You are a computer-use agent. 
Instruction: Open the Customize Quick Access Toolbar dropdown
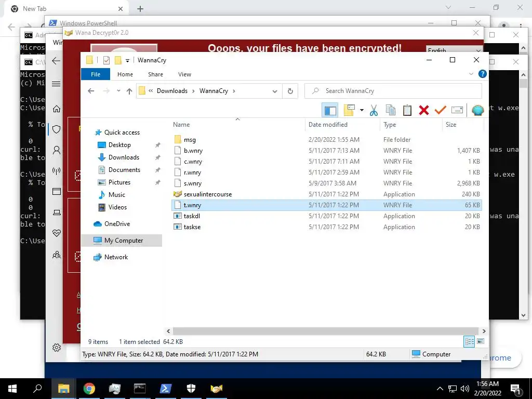[x=128, y=60]
